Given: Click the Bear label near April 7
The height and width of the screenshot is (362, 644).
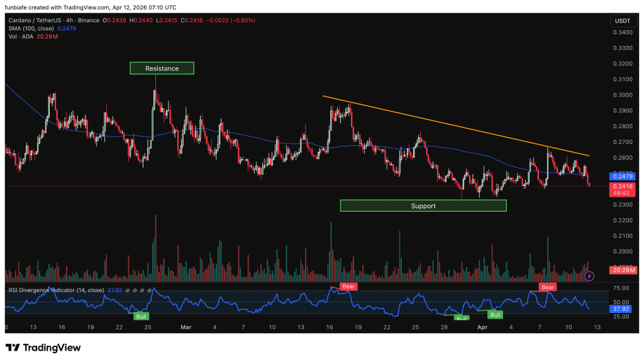Looking at the screenshot, I should pyautogui.click(x=547, y=287).
